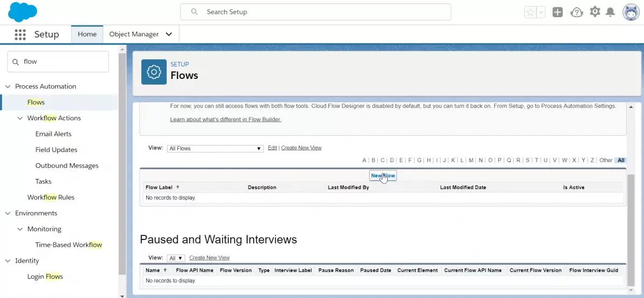Filter flows by letter S
Viewport: 644px width, 298px height.
(x=527, y=160)
